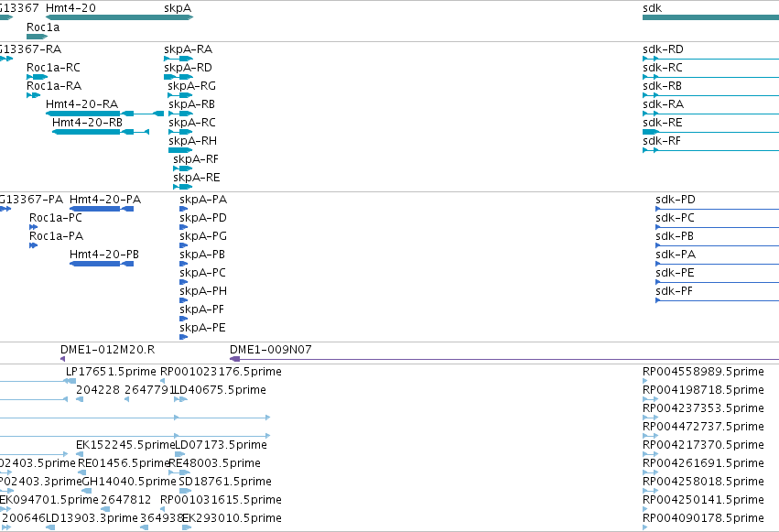Select the Hmt4-20-RA transcript

pyautogui.click(x=105, y=114)
